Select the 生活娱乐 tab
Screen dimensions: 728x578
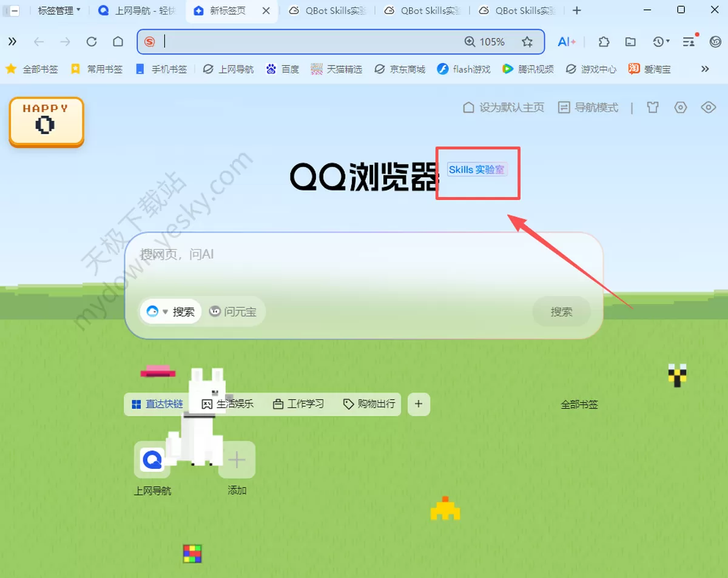[x=227, y=404]
